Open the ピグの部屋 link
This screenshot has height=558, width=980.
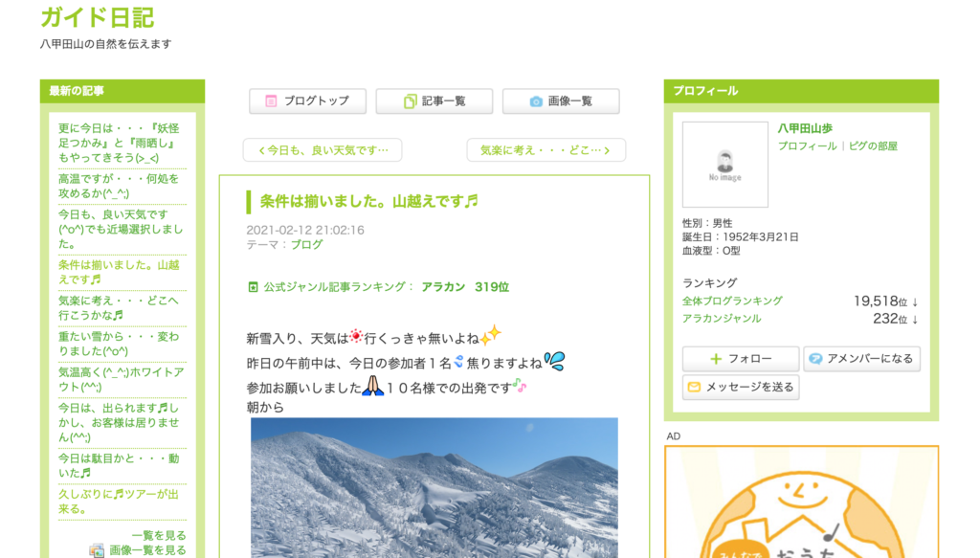(873, 146)
